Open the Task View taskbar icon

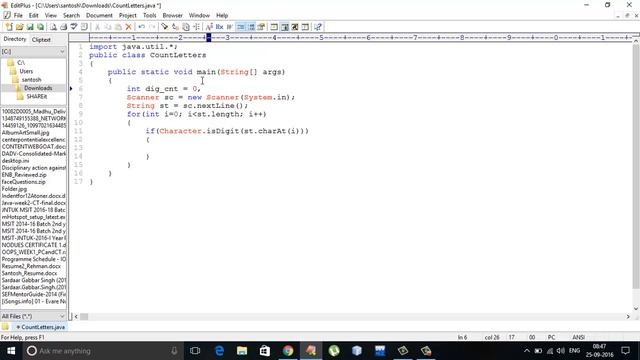(x=195, y=351)
